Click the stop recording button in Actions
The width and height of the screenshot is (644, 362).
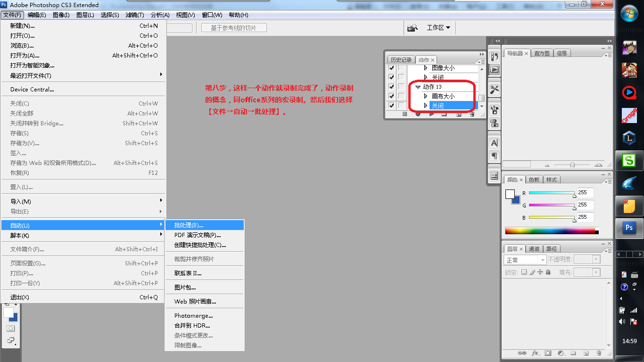[x=405, y=114]
